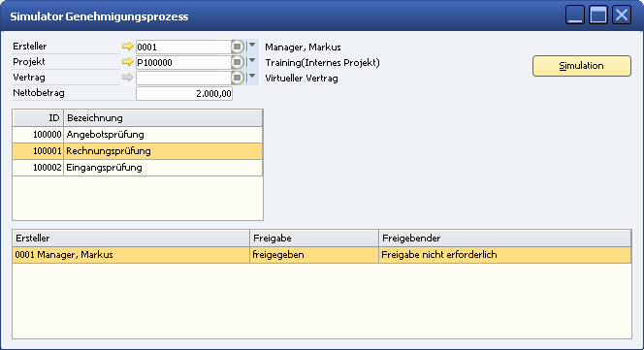
Task: Focus the Projekt input containing P100000
Action: (x=183, y=62)
